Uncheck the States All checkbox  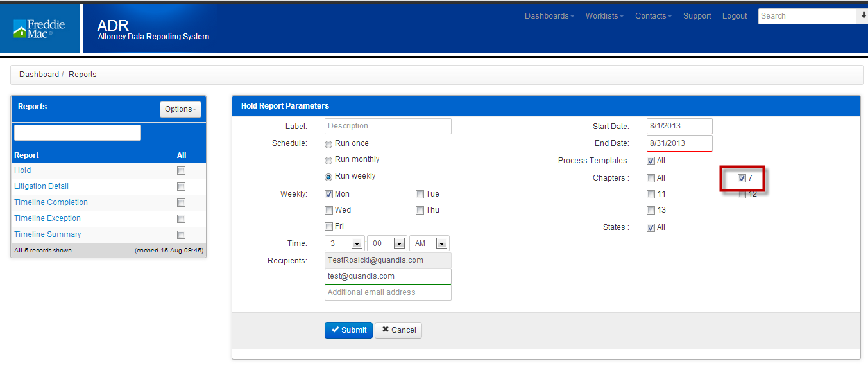[651, 227]
